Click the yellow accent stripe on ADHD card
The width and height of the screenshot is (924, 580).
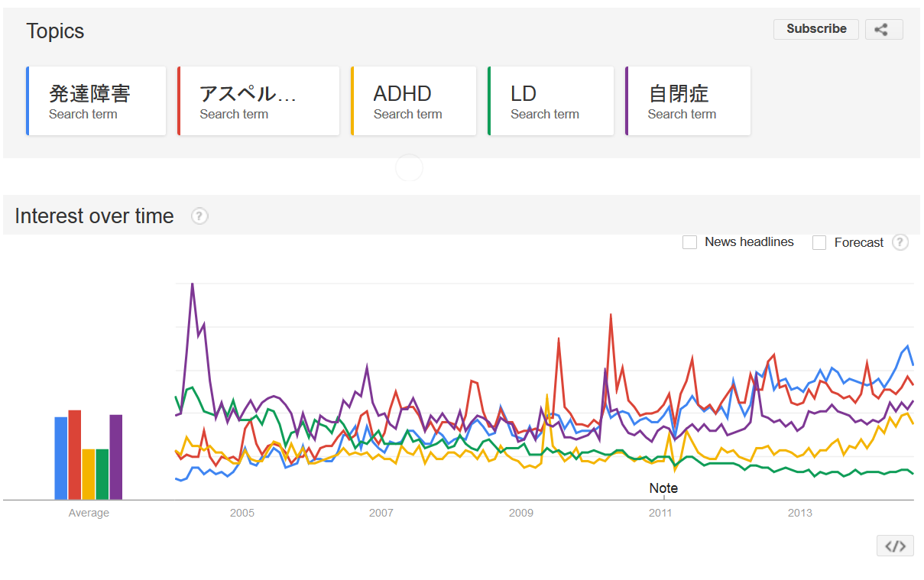pos(353,101)
